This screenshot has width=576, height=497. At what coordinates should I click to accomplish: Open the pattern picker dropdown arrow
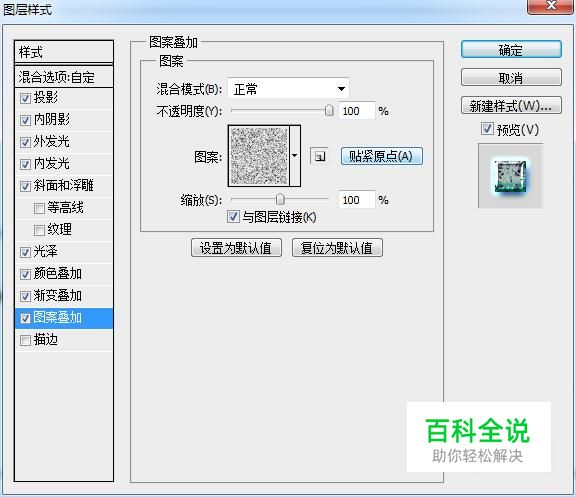tap(295, 156)
